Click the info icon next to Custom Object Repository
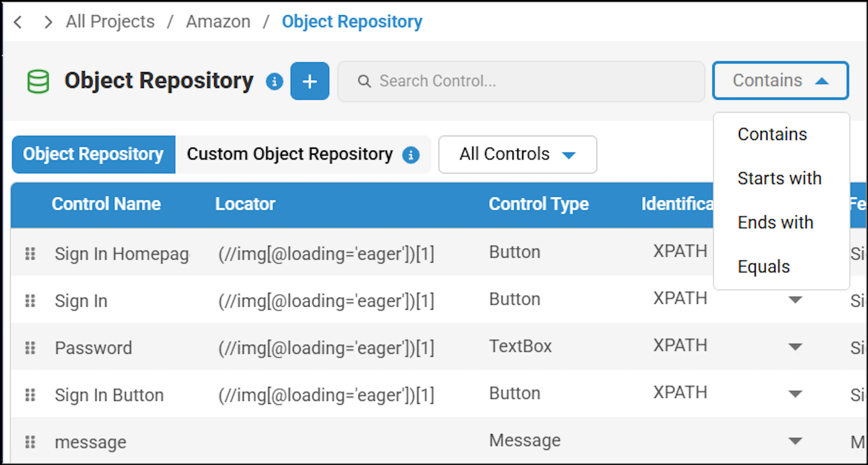 pyautogui.click(x=411, y=155)
